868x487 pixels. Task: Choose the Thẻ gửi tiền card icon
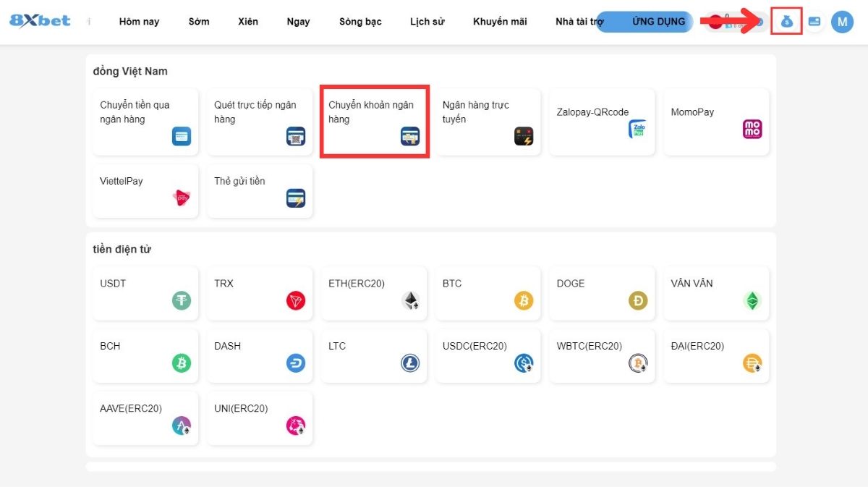click(x=296, y=198)
